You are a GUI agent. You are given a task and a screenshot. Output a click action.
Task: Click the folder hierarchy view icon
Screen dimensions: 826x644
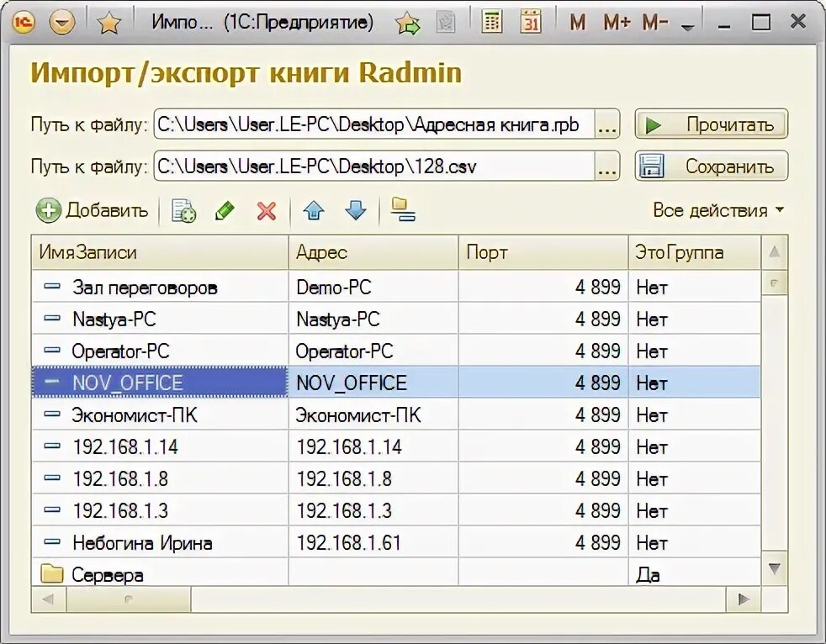403,210
